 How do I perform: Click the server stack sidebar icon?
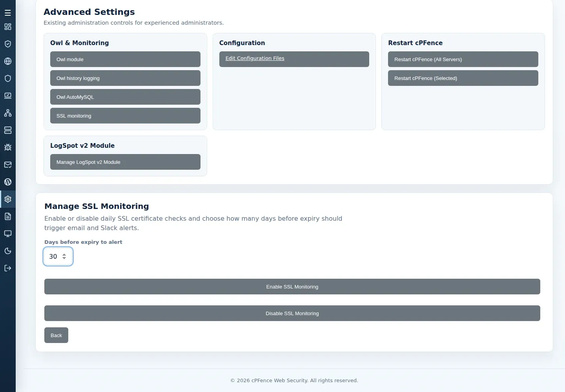click(x=8, y=130)
